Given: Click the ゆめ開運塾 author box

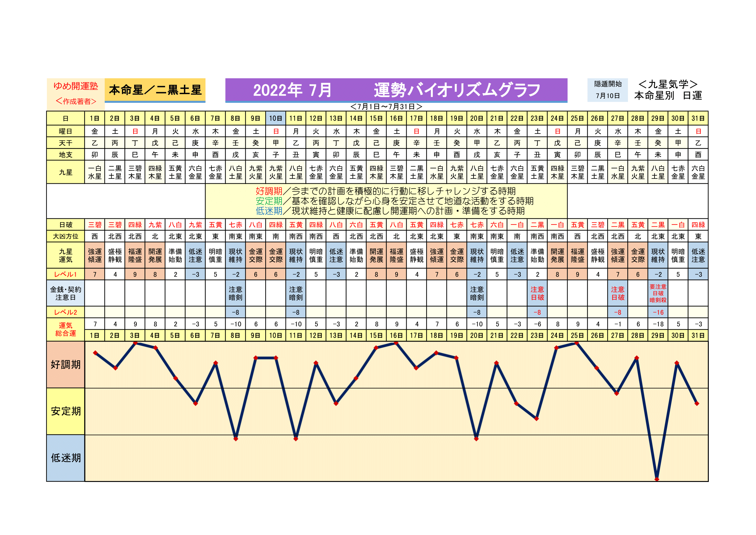Looking at the screenshot, I should tap(76, 93).
